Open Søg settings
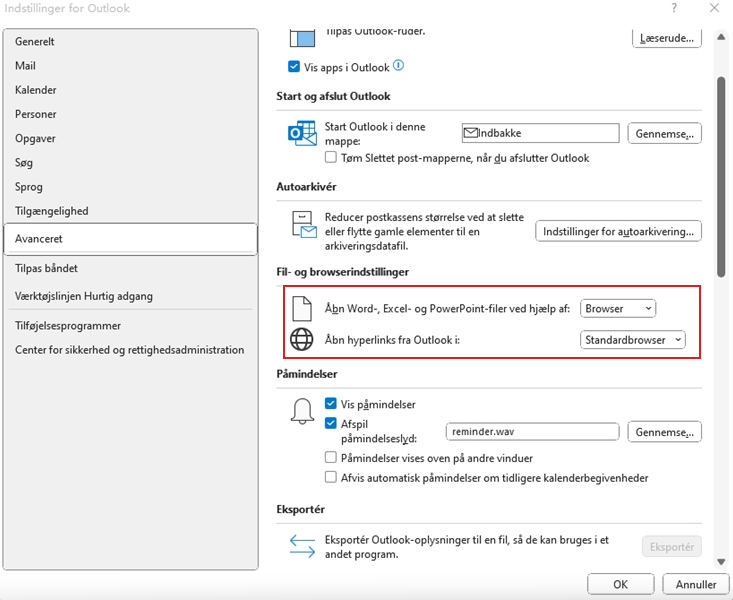 point(130,163)
